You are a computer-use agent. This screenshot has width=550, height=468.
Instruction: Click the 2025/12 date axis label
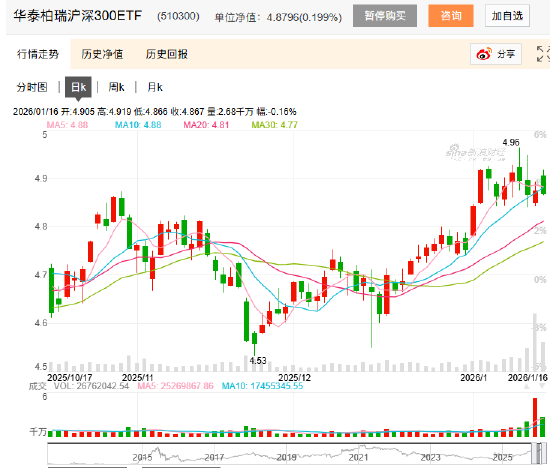point(294,377)
